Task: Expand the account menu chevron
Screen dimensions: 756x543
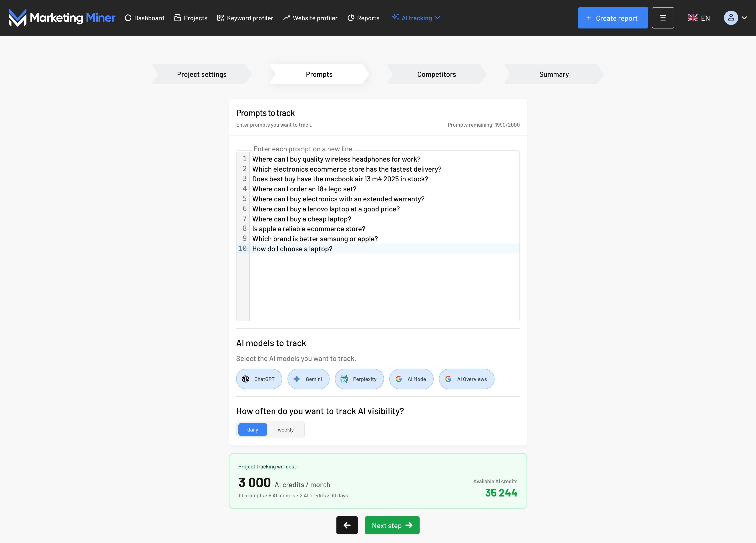Action: 744,18
